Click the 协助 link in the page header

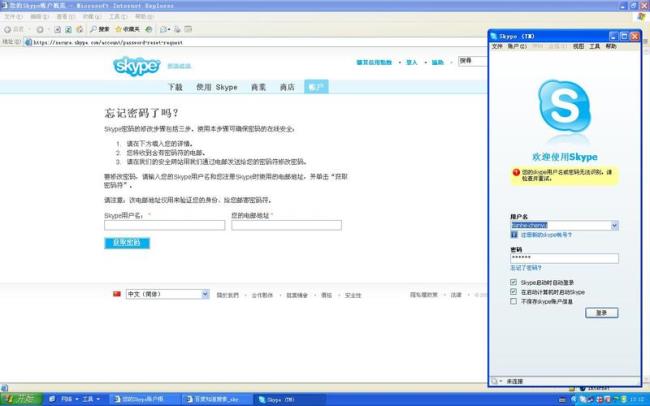click(x=437, y=63)
